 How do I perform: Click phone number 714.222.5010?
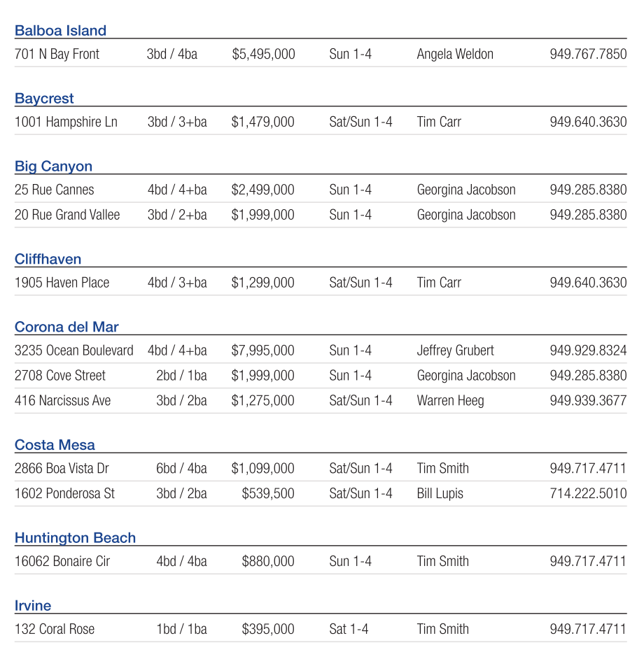(588, 494)
